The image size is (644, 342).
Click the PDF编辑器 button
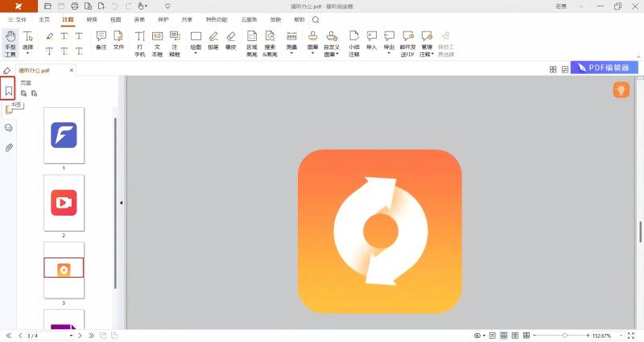click(x=604, y=68)
